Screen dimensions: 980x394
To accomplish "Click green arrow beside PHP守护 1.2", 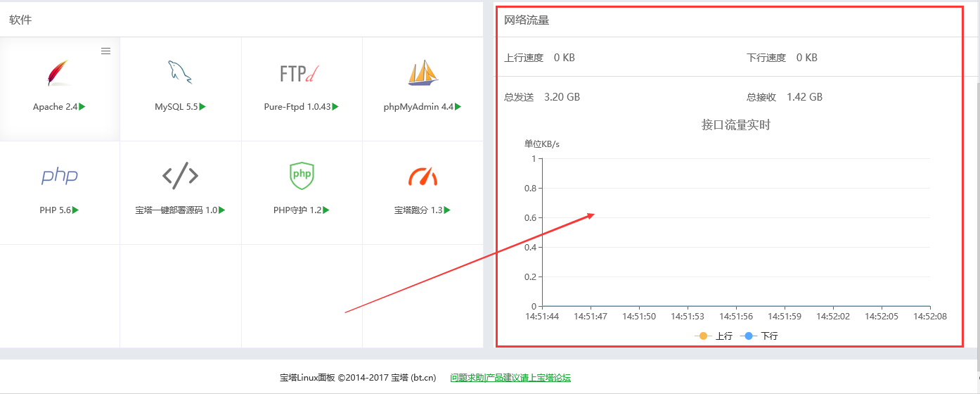I will pyautogui.click(x=326, y=210).
